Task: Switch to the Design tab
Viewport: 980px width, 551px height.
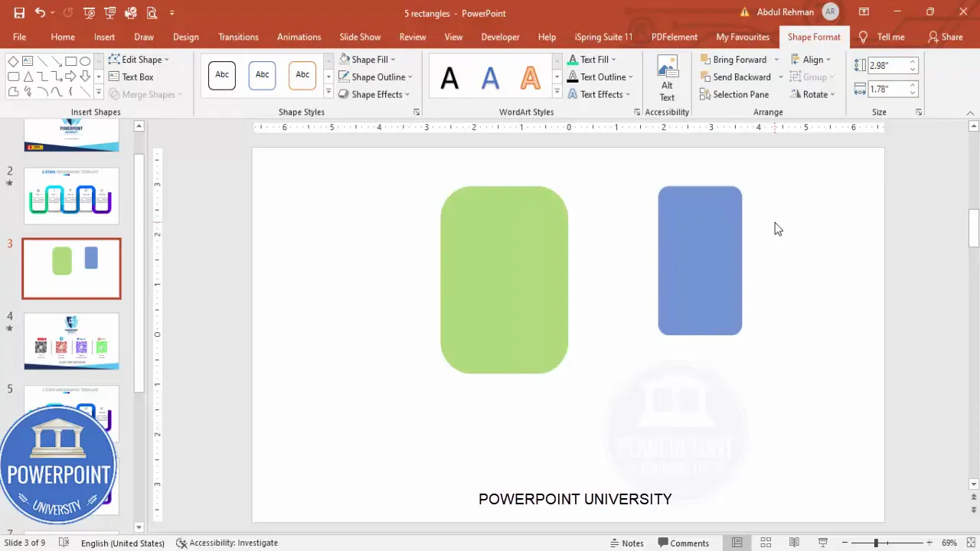Action: click(185, 37)
